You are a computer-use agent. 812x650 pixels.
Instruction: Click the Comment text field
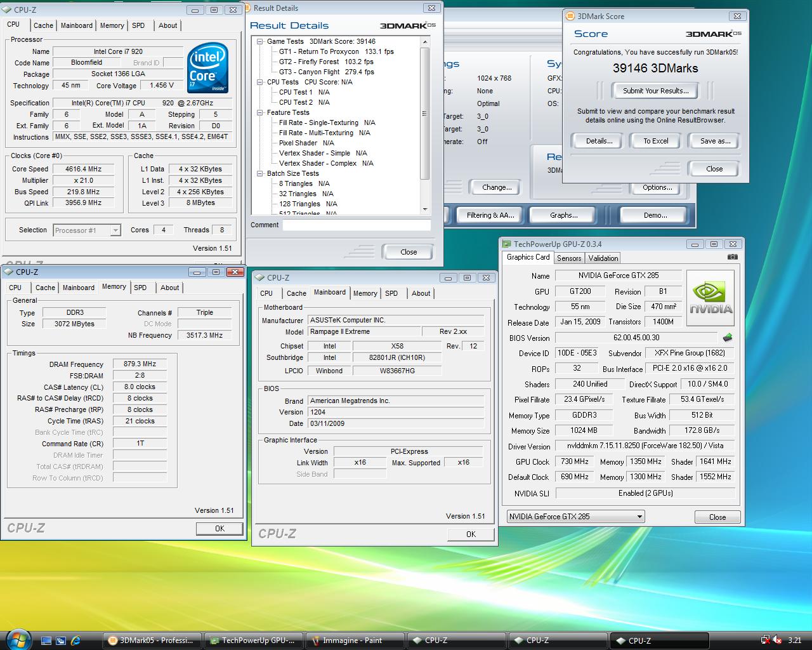(356, 225)
